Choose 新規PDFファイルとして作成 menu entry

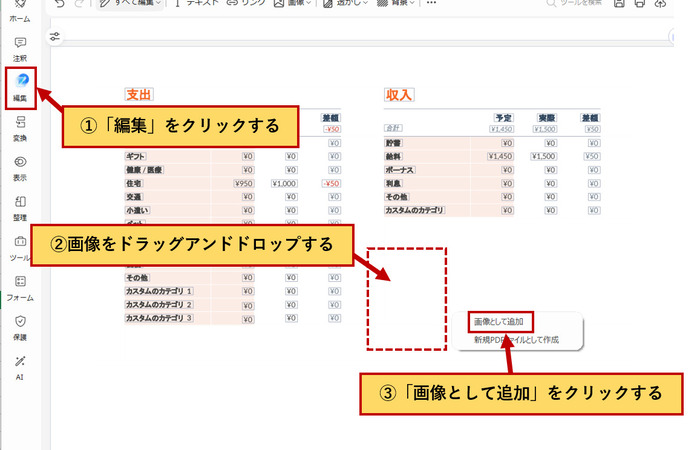[516, 340]
